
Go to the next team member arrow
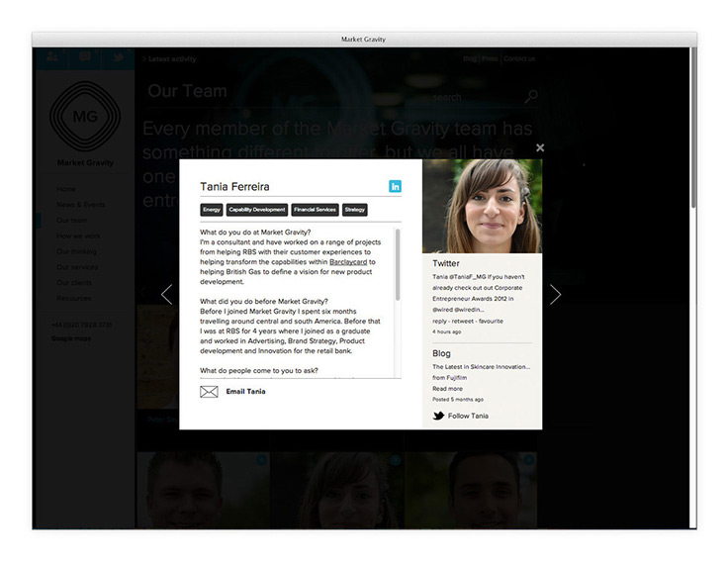pyautogui.click(x=555, y=294)
